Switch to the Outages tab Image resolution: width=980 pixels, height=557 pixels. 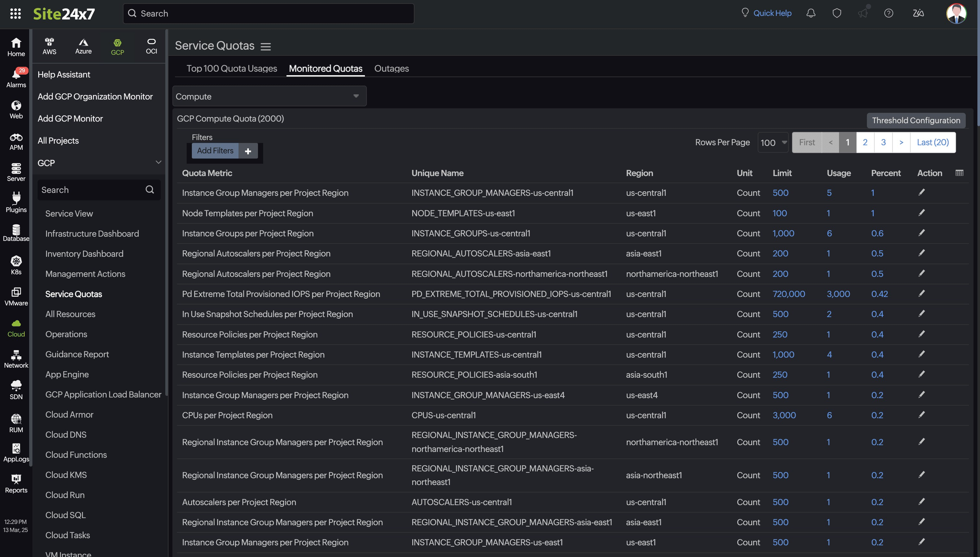click(x=391, y=68)
